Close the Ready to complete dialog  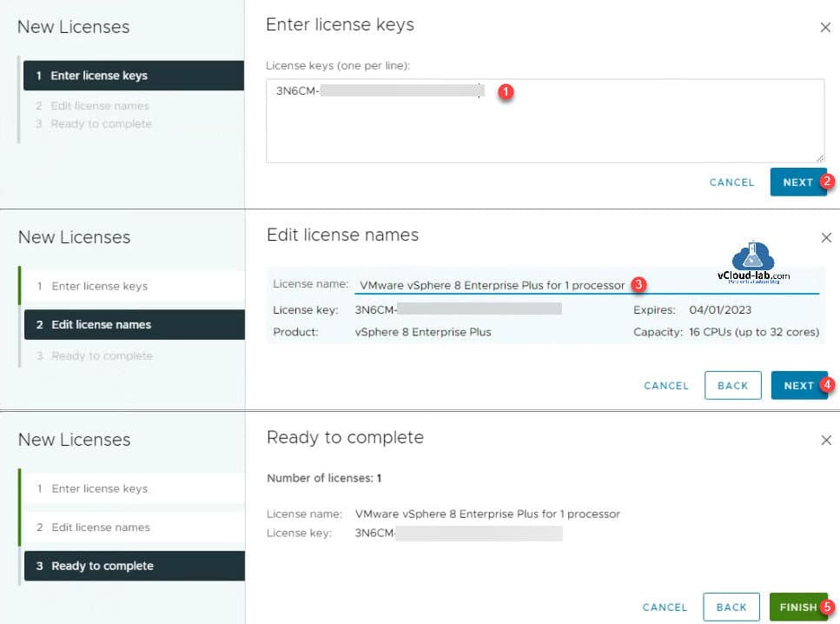point(826,440)
